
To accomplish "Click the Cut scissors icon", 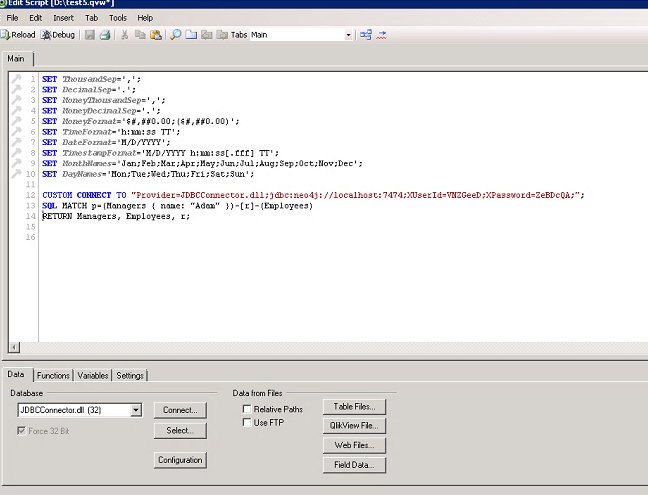I will (x=124, y=35).
